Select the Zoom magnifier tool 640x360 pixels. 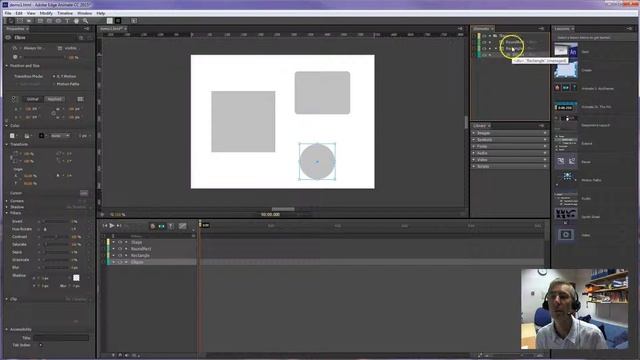(85, 20)
